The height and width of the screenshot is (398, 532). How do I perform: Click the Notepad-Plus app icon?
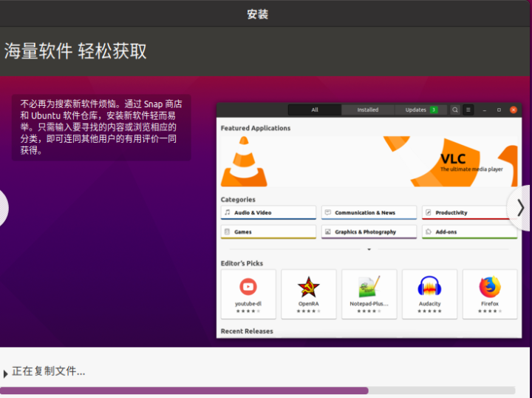(369, 286)
